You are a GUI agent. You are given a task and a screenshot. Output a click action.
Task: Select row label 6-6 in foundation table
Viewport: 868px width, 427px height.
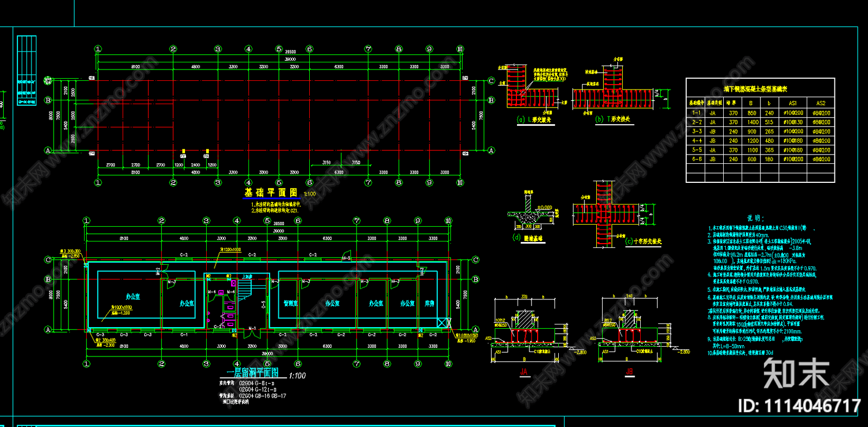(x=697, y=159)
